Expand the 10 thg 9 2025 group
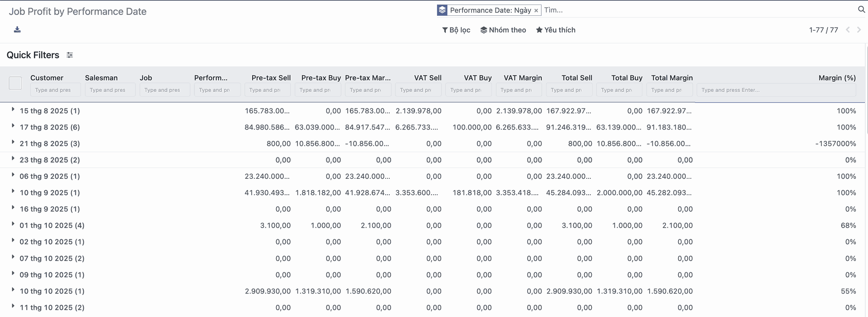Viewport: 868px width, 317px height. click(13, 191)
